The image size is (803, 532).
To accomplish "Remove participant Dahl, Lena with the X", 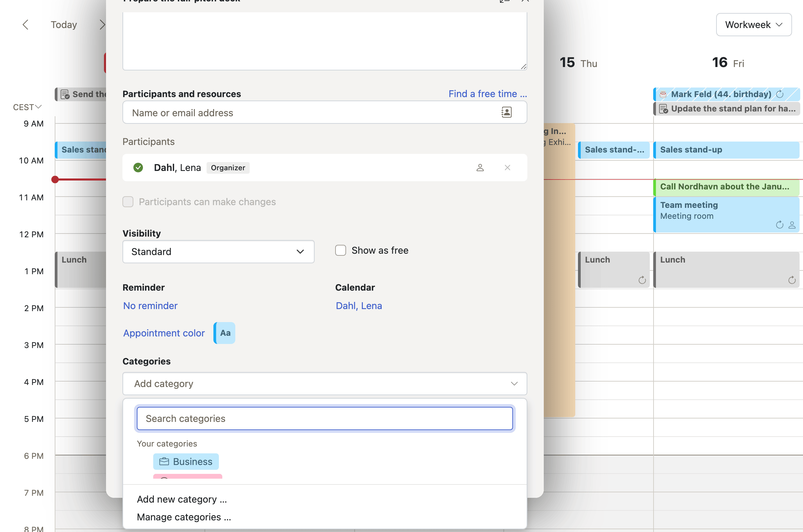I will pos(508,168).
